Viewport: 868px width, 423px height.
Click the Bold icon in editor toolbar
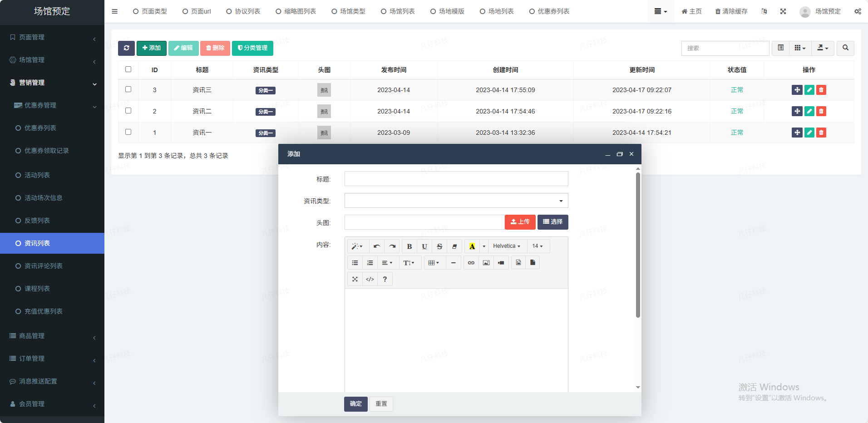pyautogui.click(x=409, y=246)
